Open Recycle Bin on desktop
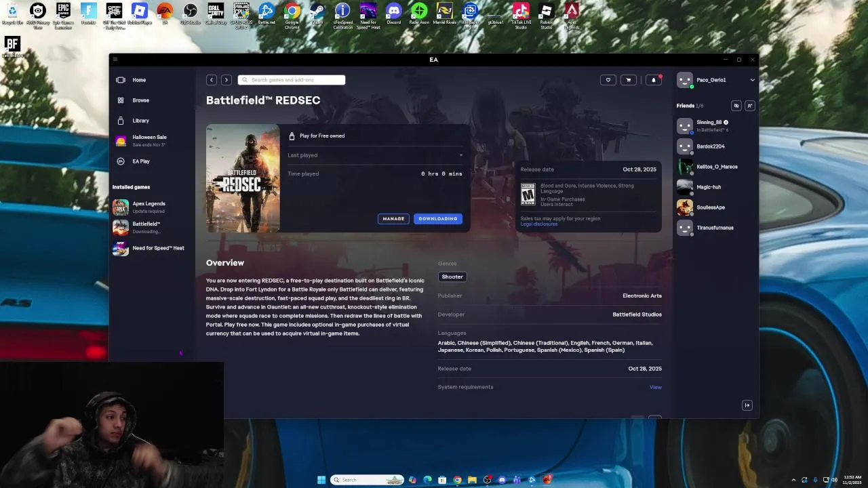The image size is (868, 488). click(12, 14)
